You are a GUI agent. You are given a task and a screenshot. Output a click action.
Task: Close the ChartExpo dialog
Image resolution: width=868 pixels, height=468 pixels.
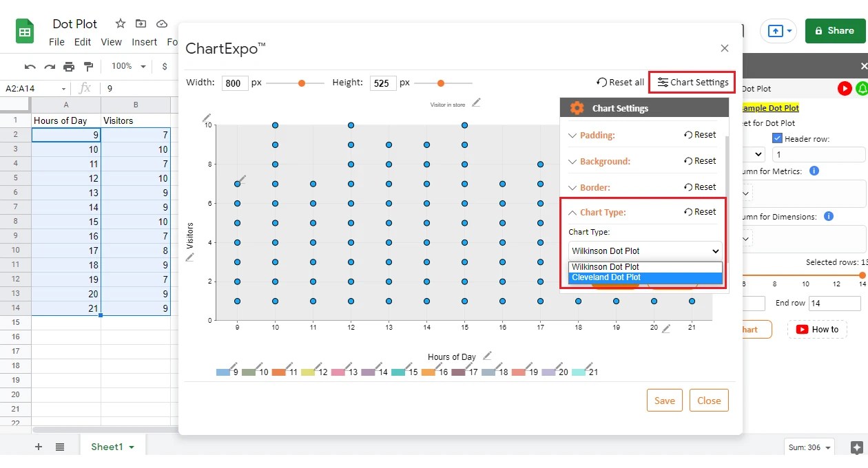(725, 48)
